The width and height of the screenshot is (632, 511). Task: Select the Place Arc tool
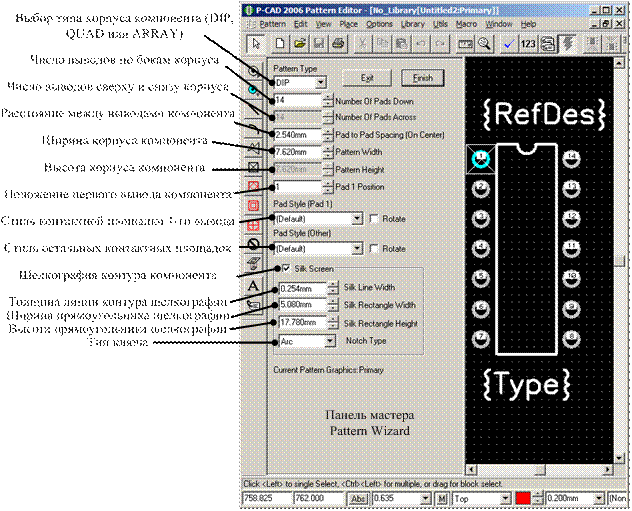click(253, 129)
